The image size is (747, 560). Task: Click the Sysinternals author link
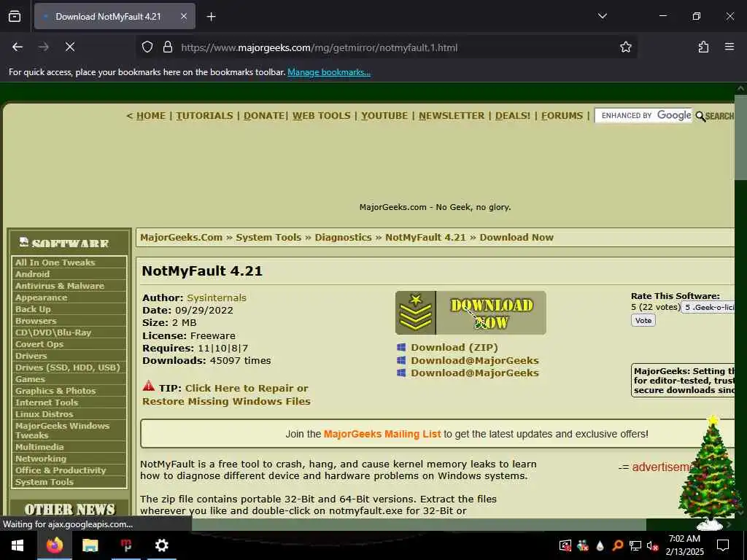pyautogui.click(x=216, y=297)
